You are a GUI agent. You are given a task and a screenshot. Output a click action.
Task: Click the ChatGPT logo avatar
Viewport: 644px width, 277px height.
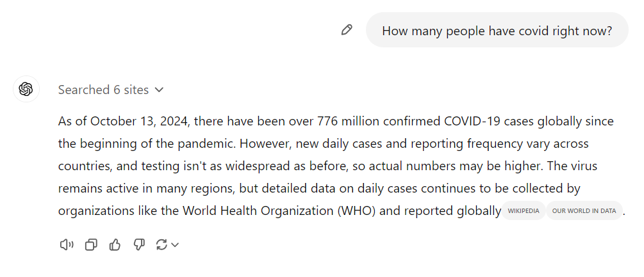coord(26,89)
